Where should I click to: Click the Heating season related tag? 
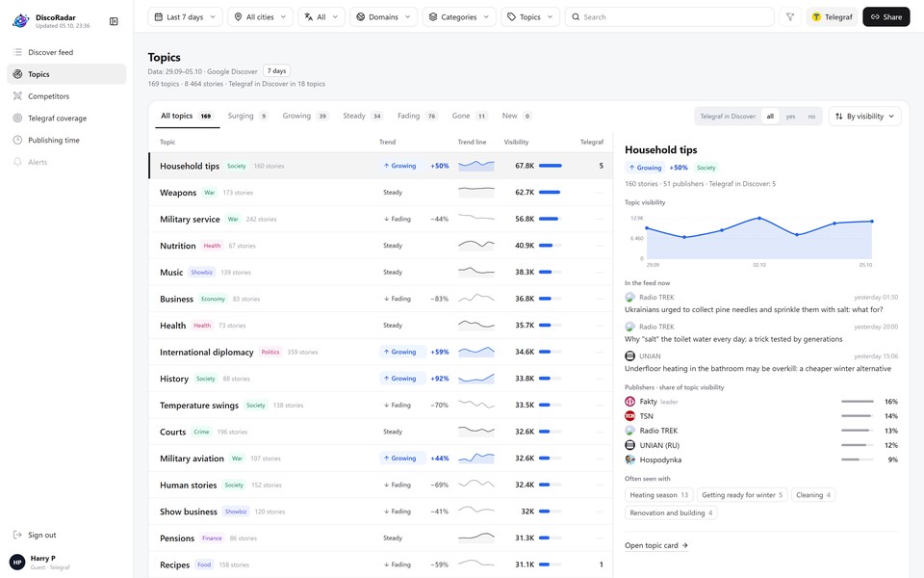658,495
